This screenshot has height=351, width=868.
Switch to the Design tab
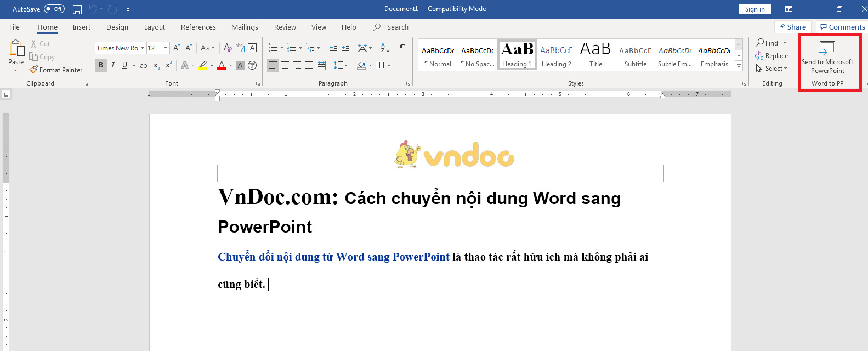117,27
